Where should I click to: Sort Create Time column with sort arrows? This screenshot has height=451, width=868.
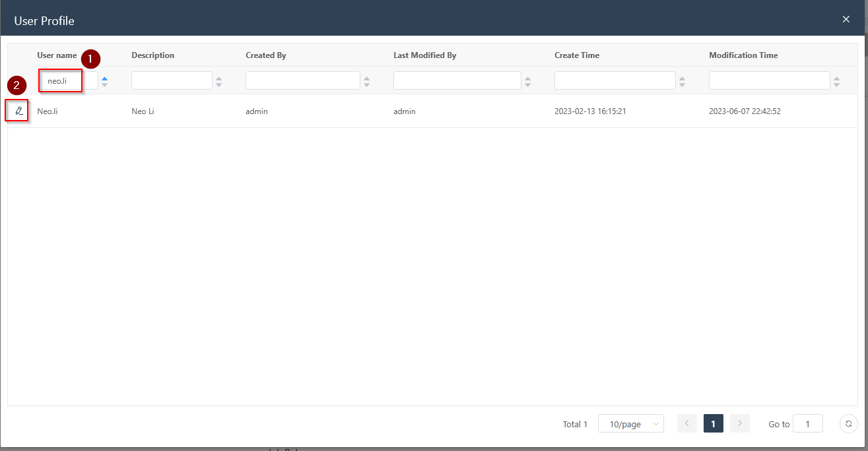682,81
